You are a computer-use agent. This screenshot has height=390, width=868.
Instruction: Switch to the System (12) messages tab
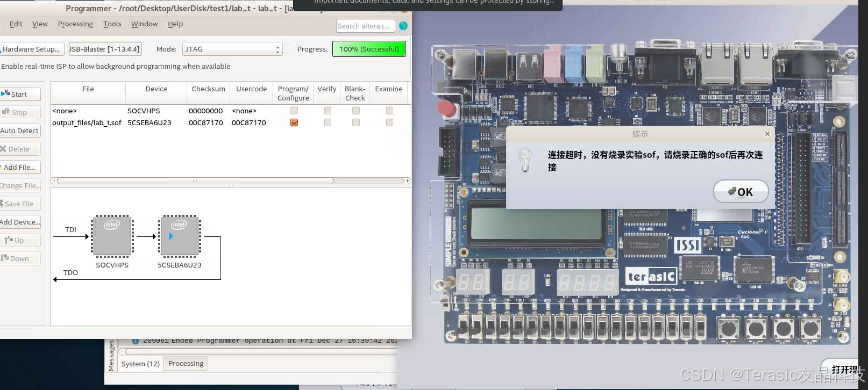coord(140,364)
